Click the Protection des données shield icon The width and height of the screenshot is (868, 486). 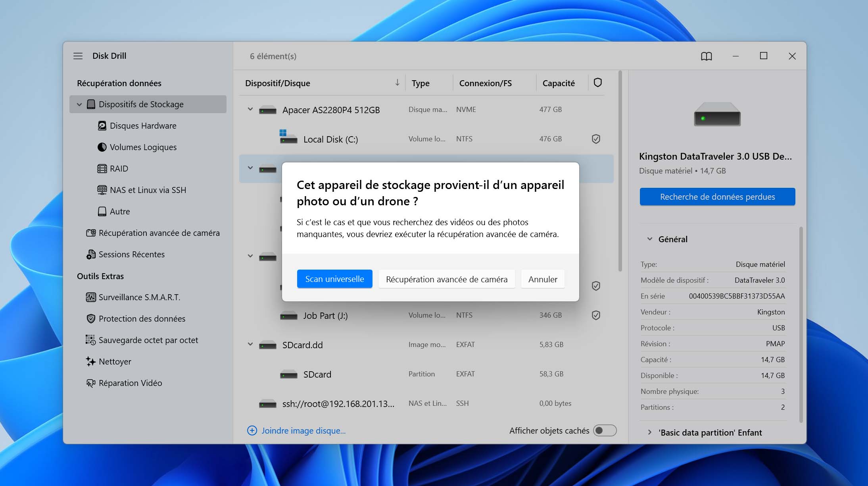tap(91, 319)
